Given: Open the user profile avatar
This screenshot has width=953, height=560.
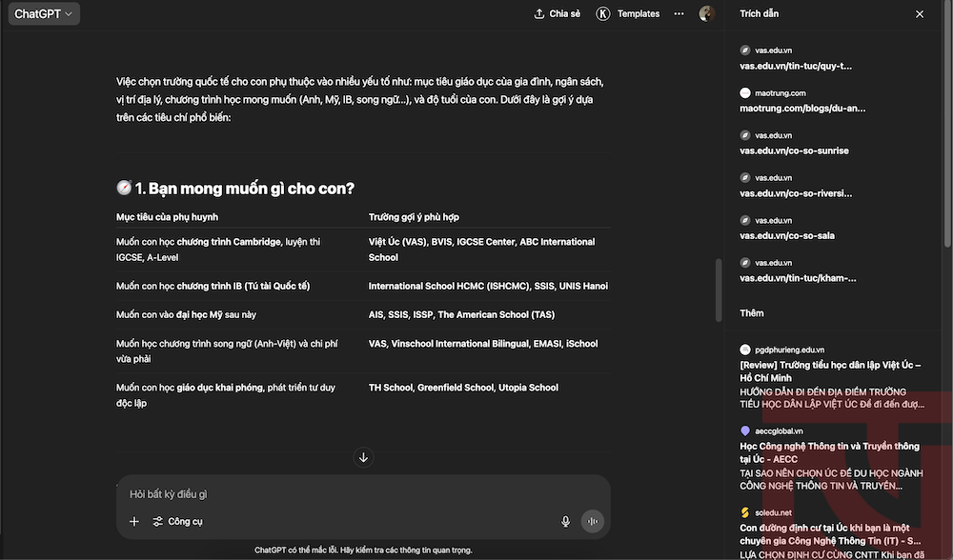Looking at the screenshot, I should (706, 13).
